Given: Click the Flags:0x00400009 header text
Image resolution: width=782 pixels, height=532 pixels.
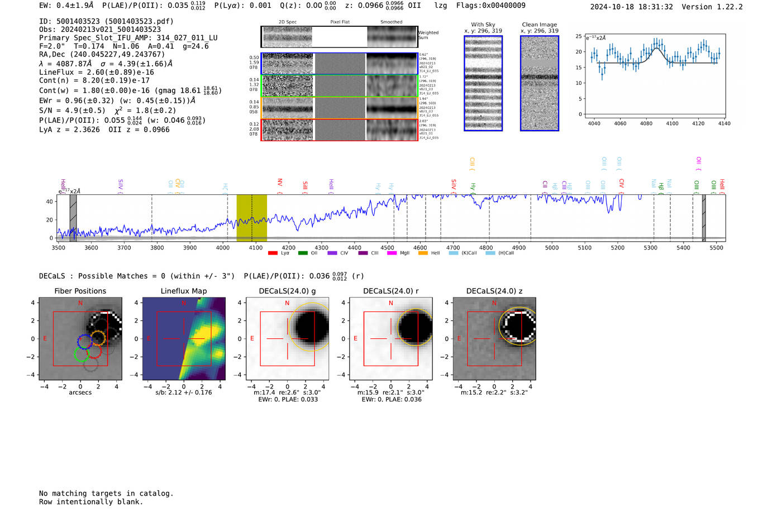Looking at the screenshot, I should 490,6.
